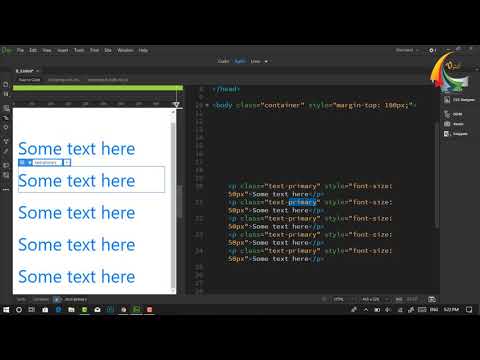This screenshot has width=480, height=360.
Task: Click the sync settings gear icon
Action: [x=432, y=50]
